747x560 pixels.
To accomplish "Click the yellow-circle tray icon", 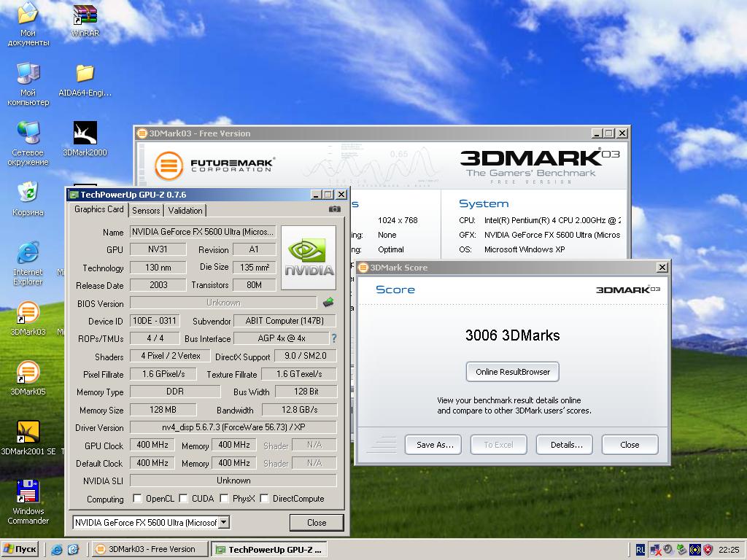I will click(x=695, y=550).
